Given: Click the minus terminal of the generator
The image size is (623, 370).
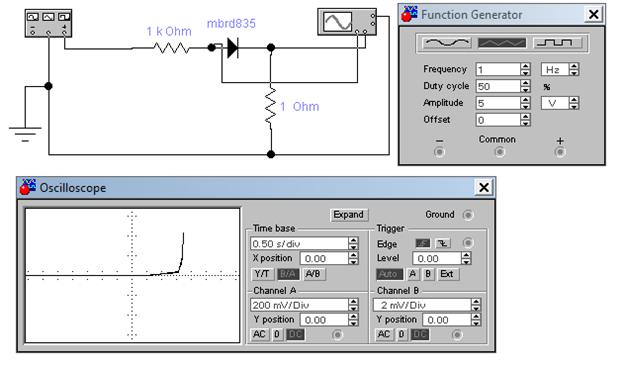Looking at the screenshot, I should (x=439, y=152).
